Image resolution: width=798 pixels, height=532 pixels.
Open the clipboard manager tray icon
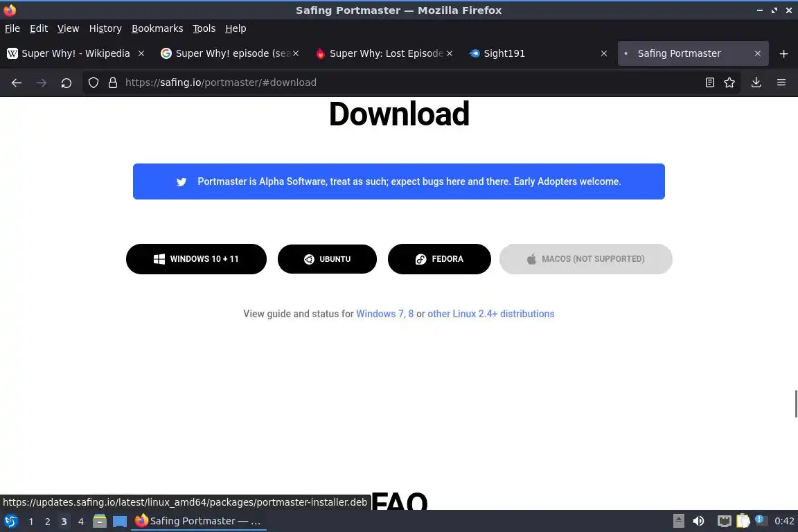click(743, 522)
